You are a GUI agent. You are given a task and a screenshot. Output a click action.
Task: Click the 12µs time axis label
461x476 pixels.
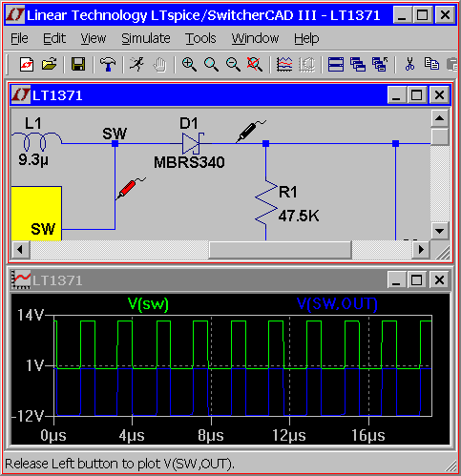click(289, 435)
